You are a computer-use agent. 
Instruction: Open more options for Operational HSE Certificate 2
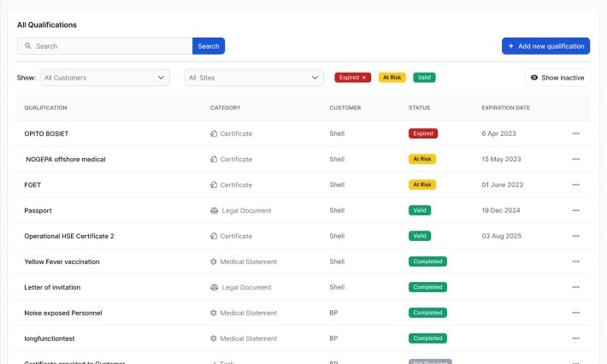click(x=575, y=236)
